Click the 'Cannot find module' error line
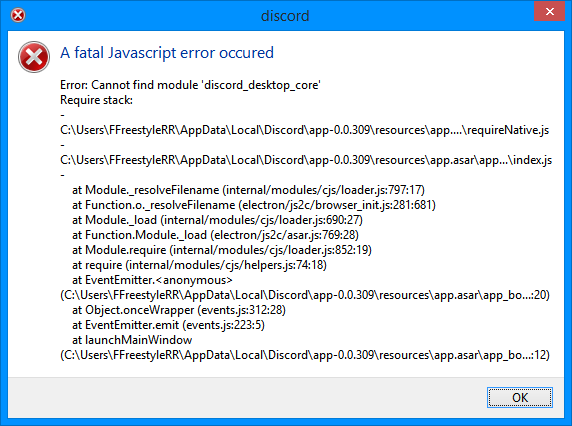The width and height of the screenshot is (572, 426). (x=190, y=85)
